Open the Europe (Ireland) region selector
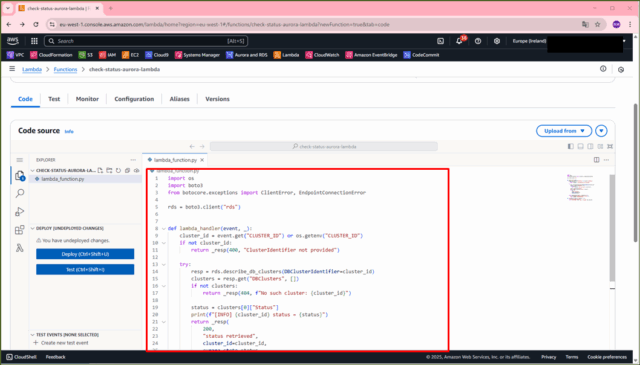Viewport: 640px width, 365px height. (x=529, y=41)
